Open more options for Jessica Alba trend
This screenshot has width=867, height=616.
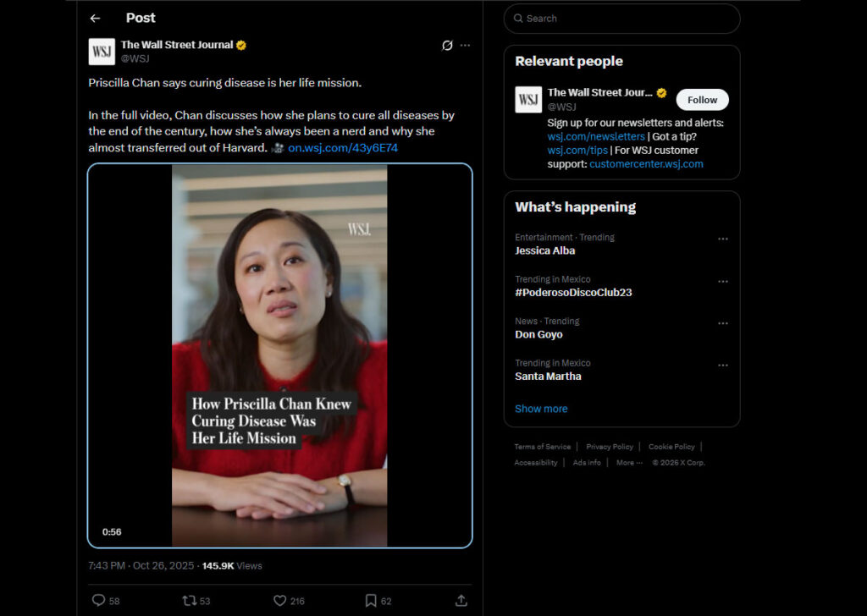pos(722,239)
